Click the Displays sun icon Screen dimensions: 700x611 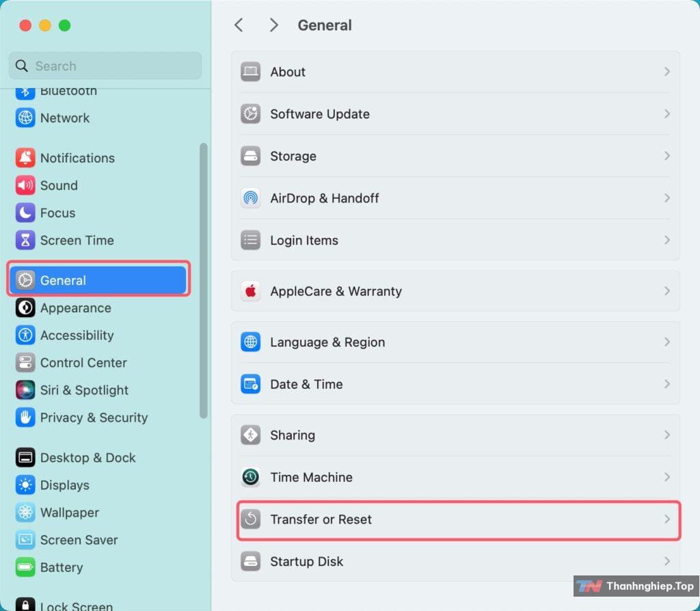[x=25, y=485]
